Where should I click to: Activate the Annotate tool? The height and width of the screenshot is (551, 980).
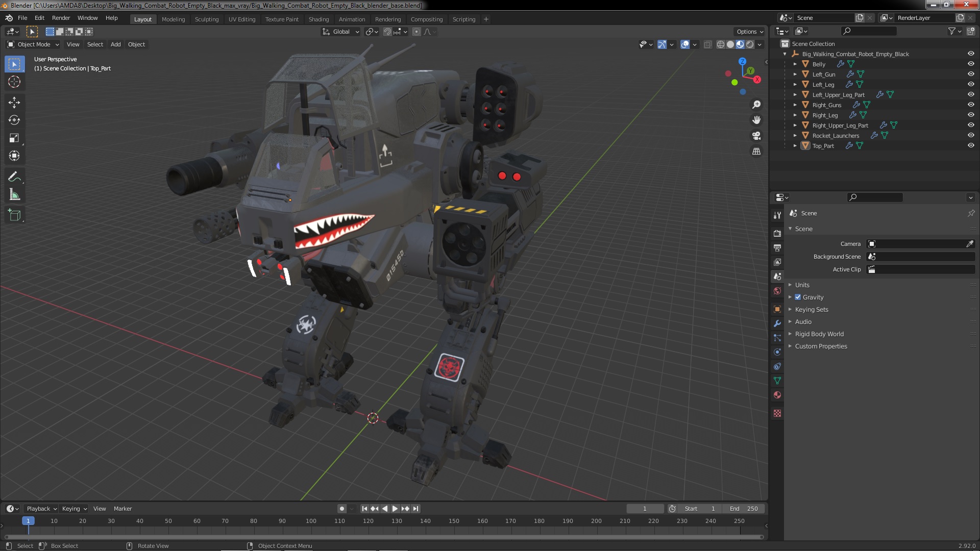(x=14, y=177)
